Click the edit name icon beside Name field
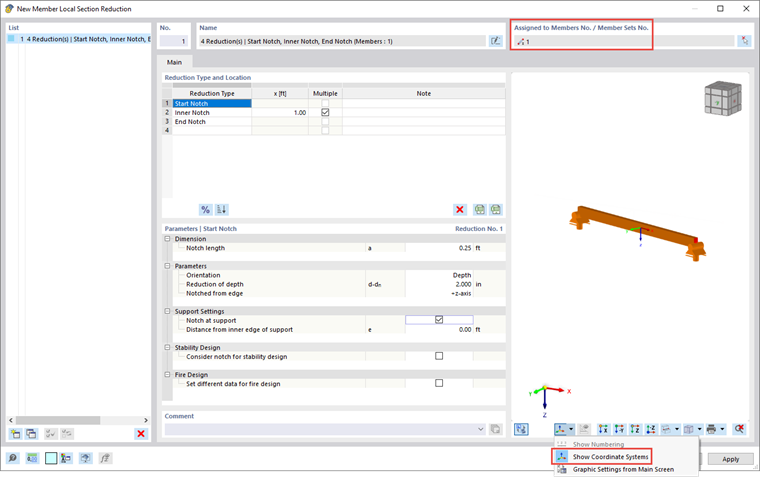Screen dimensions: 760x501 coord(495,41)
